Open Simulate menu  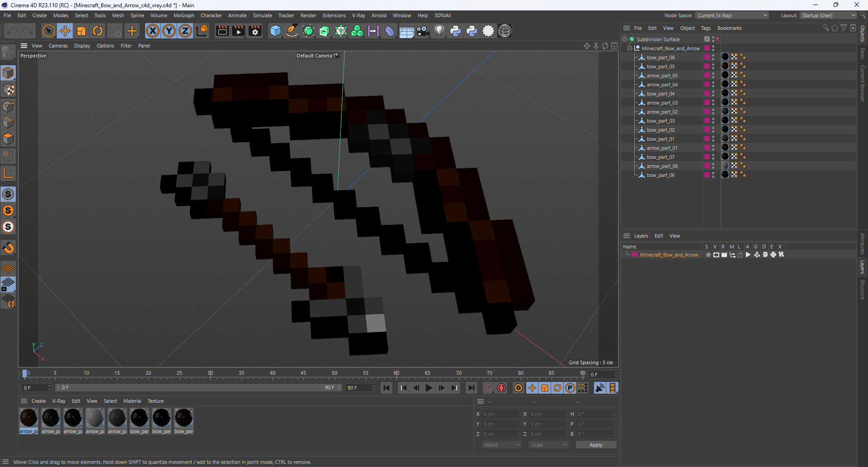click(x=262, y=15)
